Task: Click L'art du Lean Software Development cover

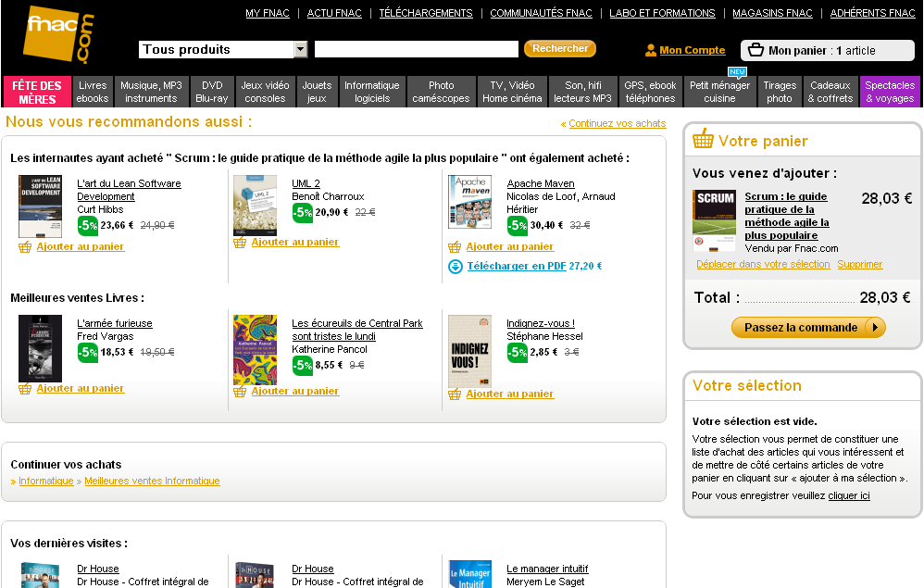Action: pos(40,206)
